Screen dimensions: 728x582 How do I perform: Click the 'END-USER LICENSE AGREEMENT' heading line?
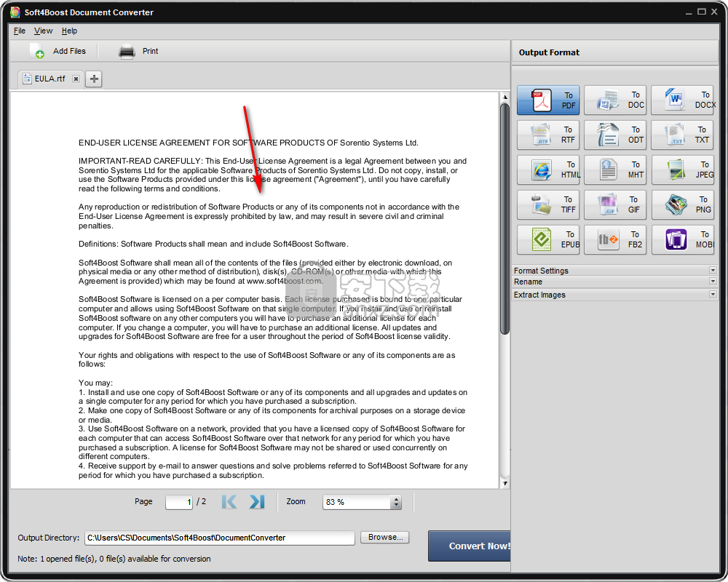tap(248, 143)
